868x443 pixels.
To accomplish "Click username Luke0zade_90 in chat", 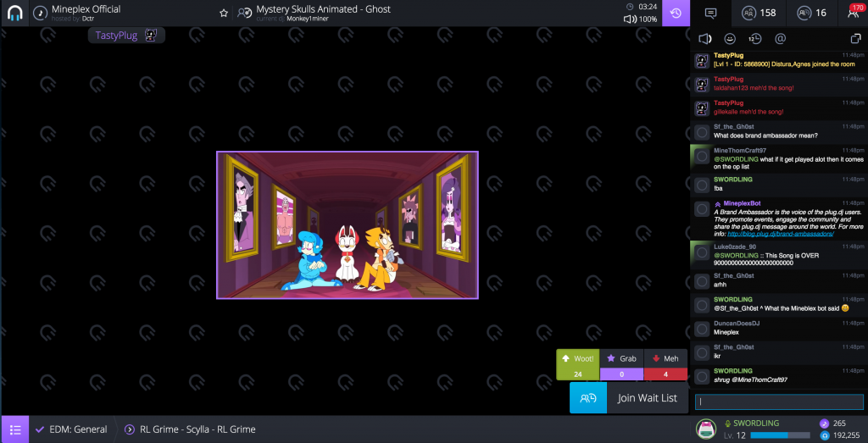I will coord(735,246).
